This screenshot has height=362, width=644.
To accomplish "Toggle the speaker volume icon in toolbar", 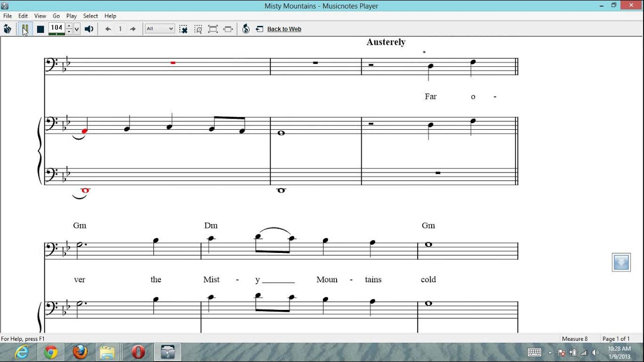I will pos(89,29).
